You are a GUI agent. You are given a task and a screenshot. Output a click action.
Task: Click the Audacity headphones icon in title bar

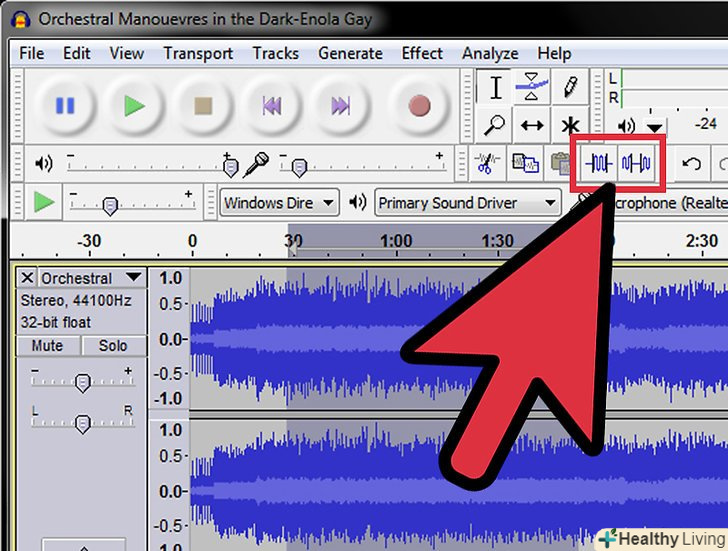20,19
